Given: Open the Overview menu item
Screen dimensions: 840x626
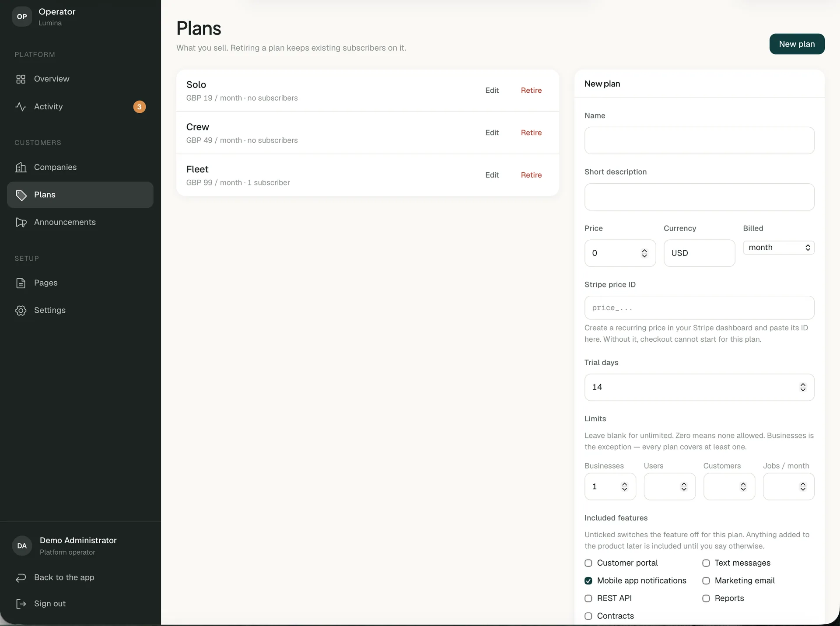Looking at the screenshot, I should coord(80,79).
